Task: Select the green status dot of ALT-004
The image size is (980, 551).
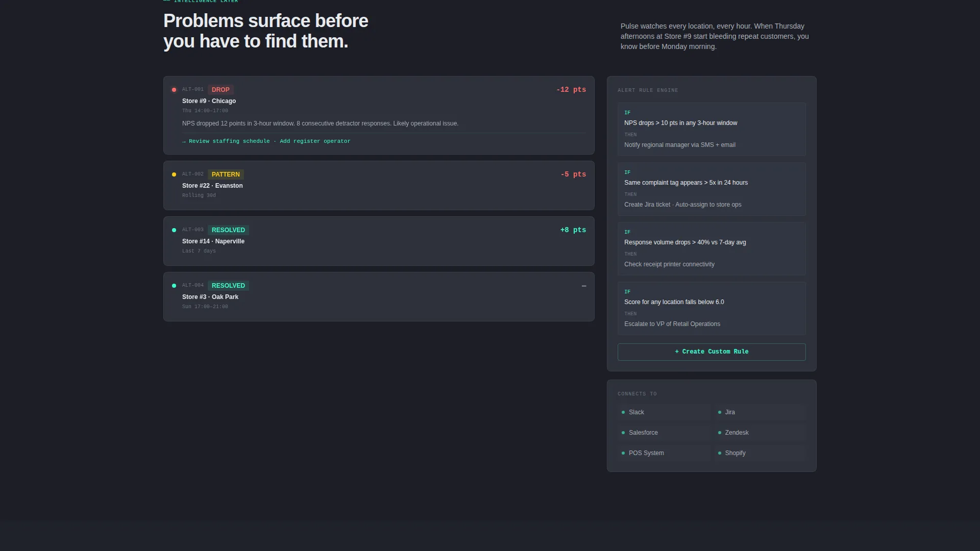Action: point(174,286)
